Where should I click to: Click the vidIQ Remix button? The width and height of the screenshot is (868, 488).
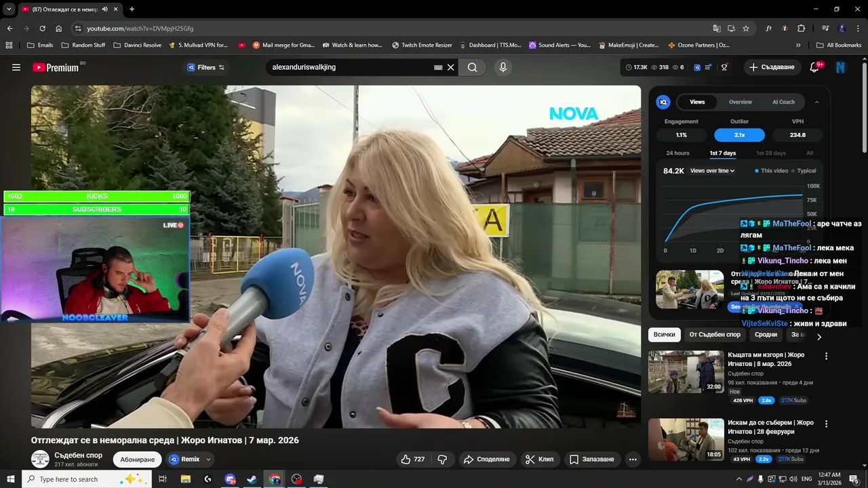(184, 460)
